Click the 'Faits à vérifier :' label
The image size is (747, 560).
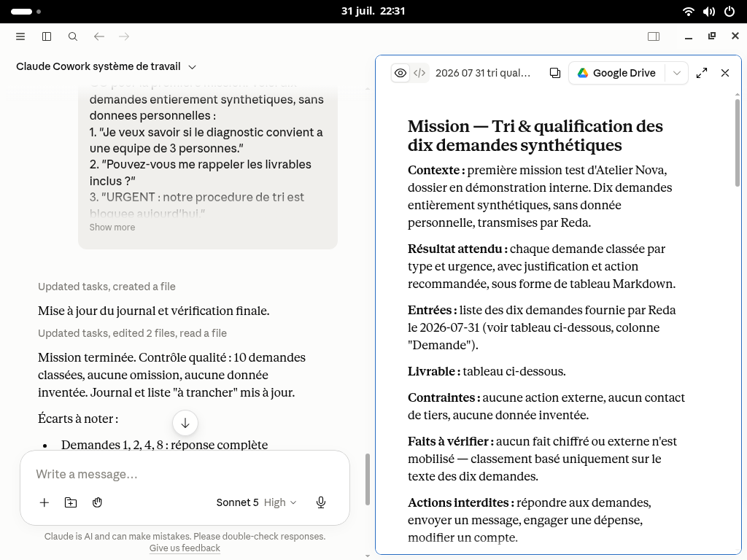click(451, 441)
